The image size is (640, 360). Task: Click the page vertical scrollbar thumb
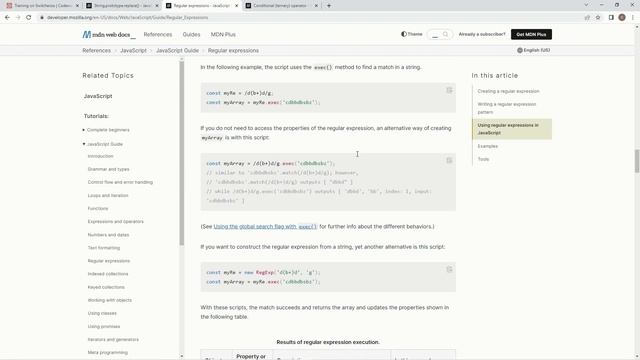[x=636, y=161]
